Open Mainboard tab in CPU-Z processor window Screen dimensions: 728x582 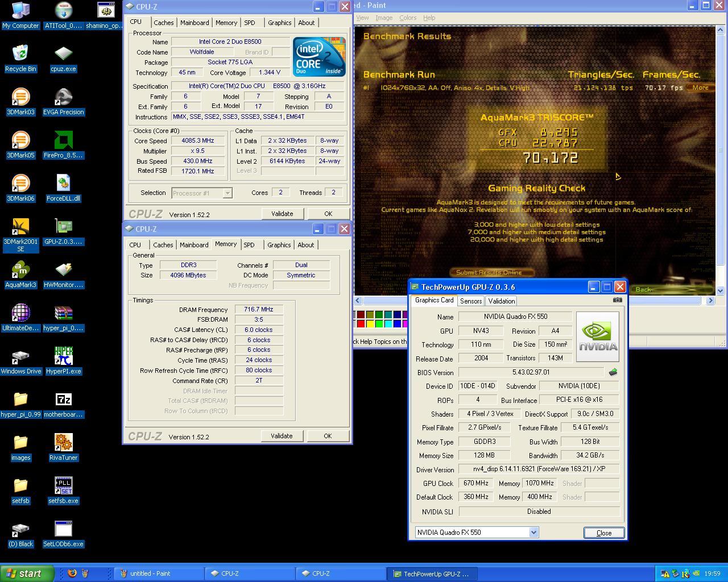pos(195,23)
